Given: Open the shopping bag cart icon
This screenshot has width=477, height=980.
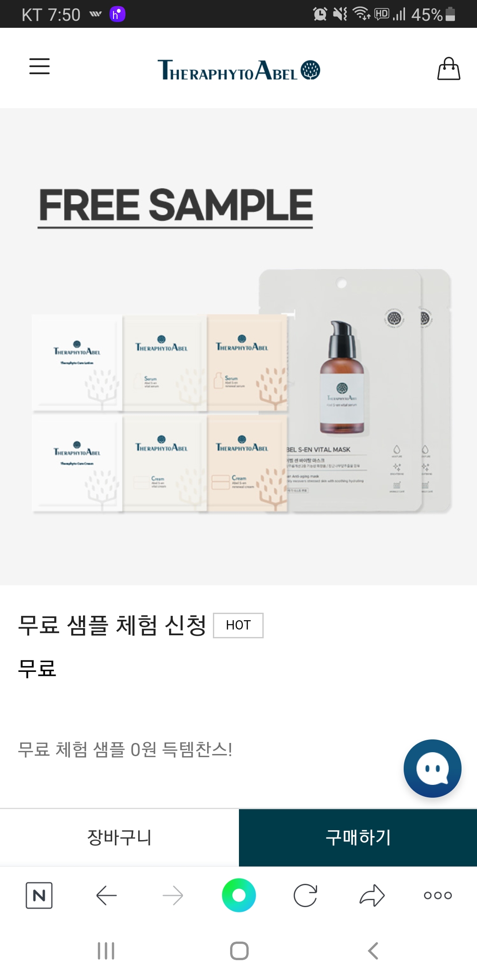Looking at the screenshot, I should click(x=449, y=69).
